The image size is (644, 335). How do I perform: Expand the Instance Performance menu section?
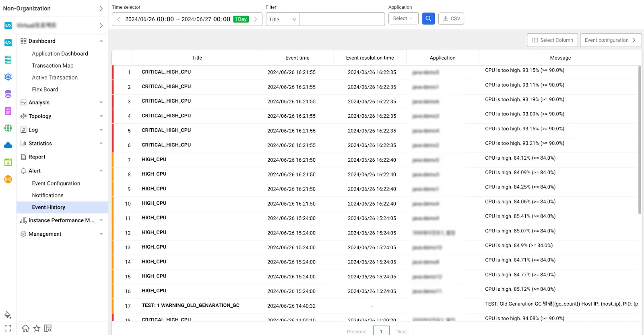click(x=101, y=220)
